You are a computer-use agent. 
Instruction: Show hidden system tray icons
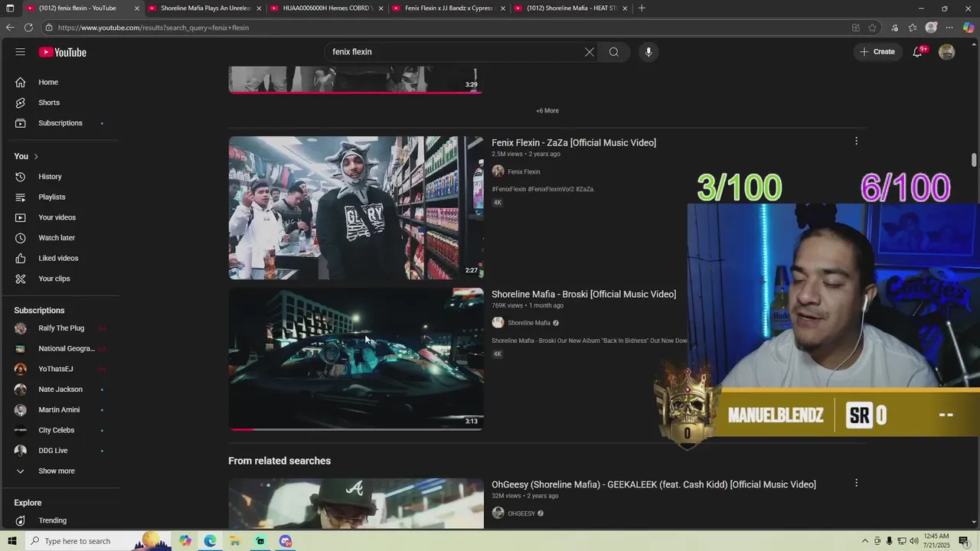[865, 541]
